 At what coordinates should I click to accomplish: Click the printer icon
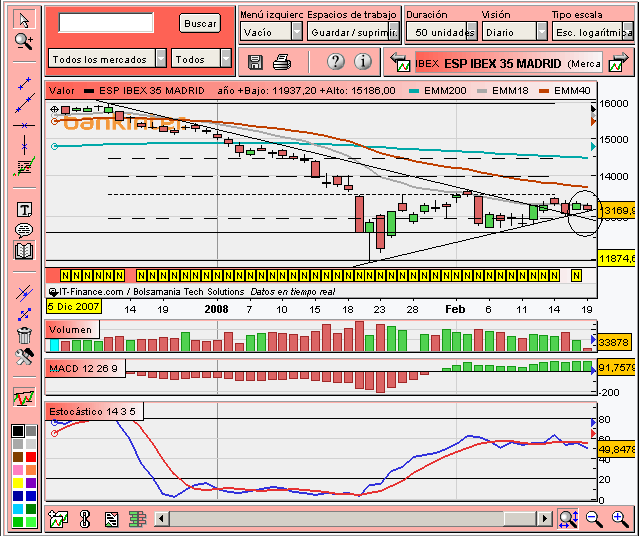pos(282,62)
